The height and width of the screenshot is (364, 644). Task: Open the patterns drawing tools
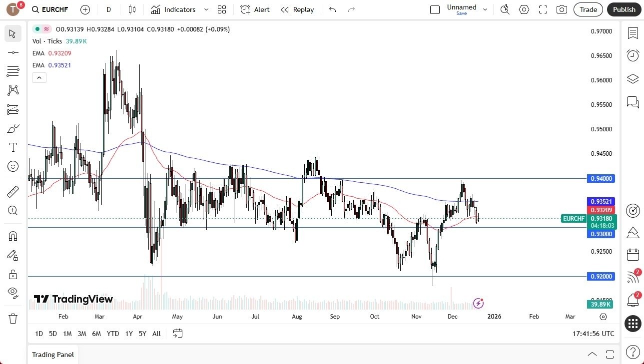13,90
